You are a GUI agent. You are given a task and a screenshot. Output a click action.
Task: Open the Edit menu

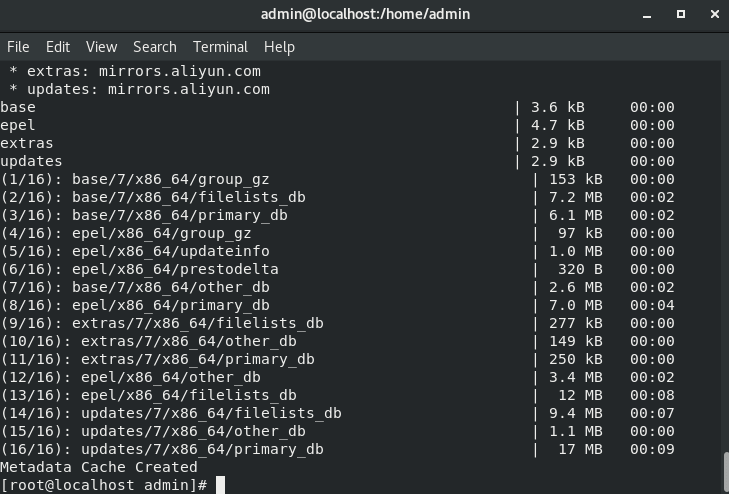(58, 47)
